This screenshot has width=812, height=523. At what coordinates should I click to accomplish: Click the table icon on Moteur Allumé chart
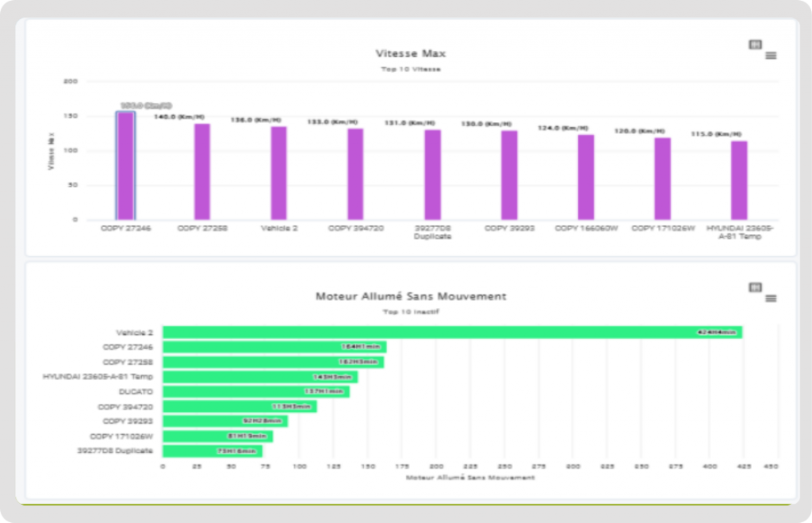pos(755,287)
